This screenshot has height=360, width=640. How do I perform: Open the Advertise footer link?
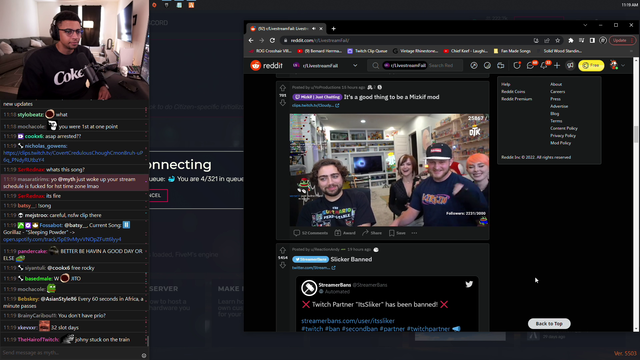[559, 107]
